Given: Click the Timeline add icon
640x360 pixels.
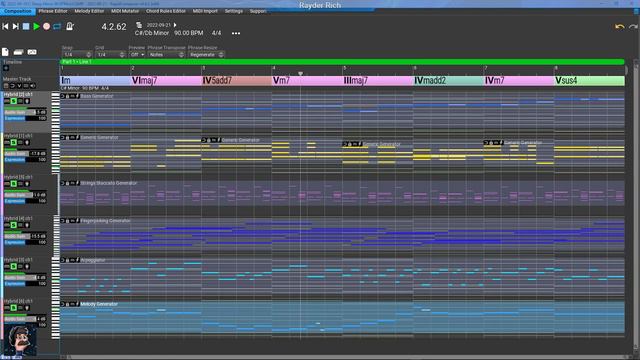Looking at the screenshot, I should (6, 68).
